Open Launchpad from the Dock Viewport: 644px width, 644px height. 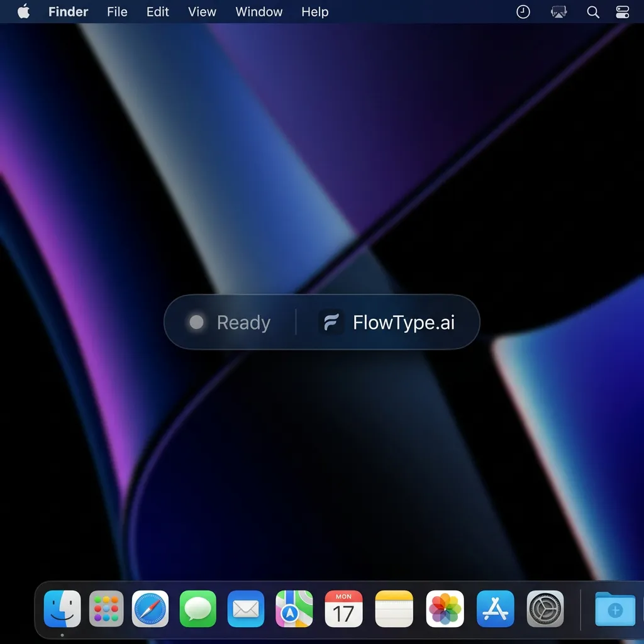[106, 609]
